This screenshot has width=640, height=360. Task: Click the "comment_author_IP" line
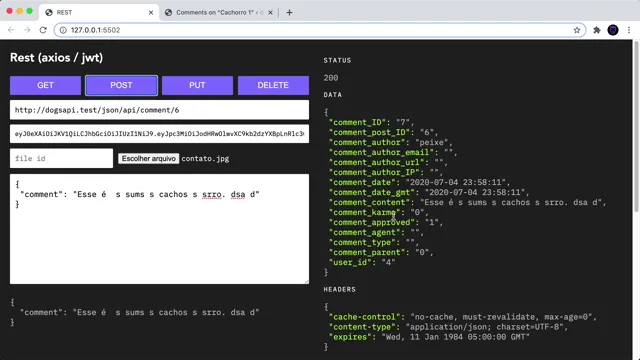tap(386, 172)
